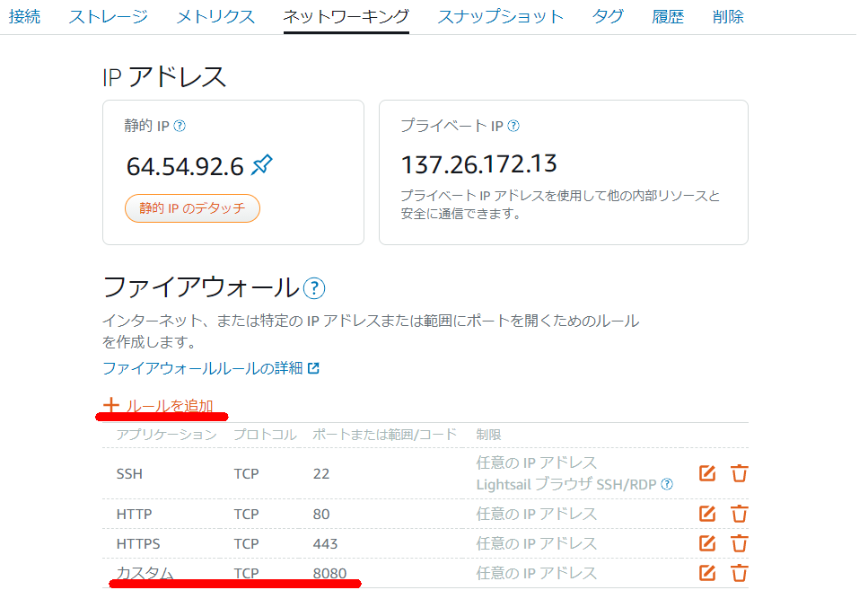Open help icon next to 静的 IP
Viewport: 868px width, 599px height.
tap(180, 126)
